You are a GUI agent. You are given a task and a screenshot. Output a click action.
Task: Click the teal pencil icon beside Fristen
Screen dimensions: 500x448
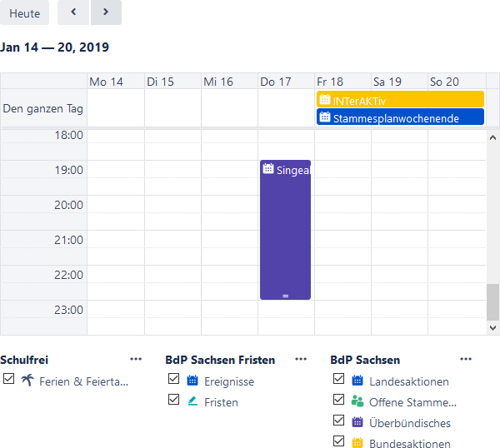(192, 401)
